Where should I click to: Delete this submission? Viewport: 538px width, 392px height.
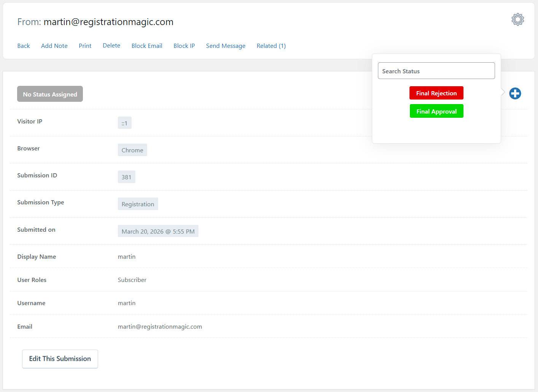111,46
